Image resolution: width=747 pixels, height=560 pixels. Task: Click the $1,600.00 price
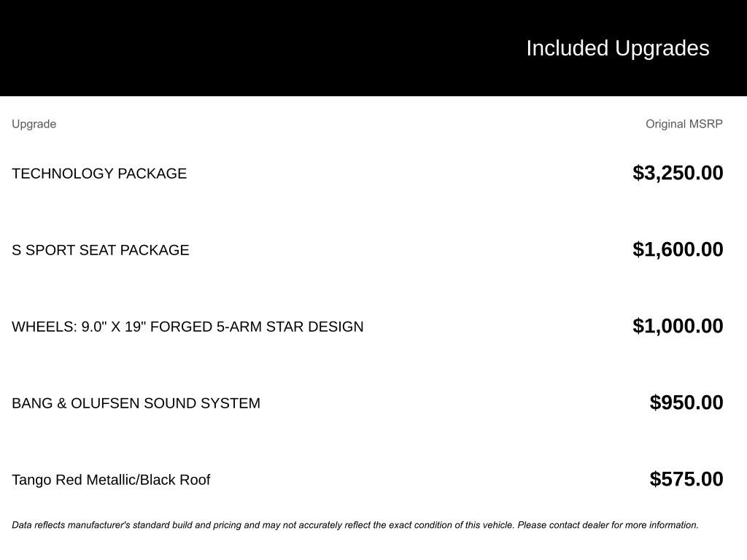pos(678,249)
